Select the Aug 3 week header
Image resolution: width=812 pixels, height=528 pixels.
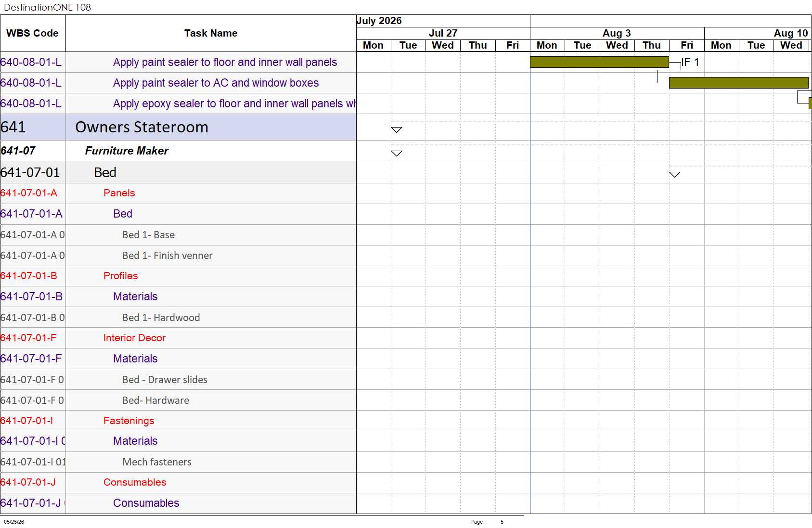[617, 33]
